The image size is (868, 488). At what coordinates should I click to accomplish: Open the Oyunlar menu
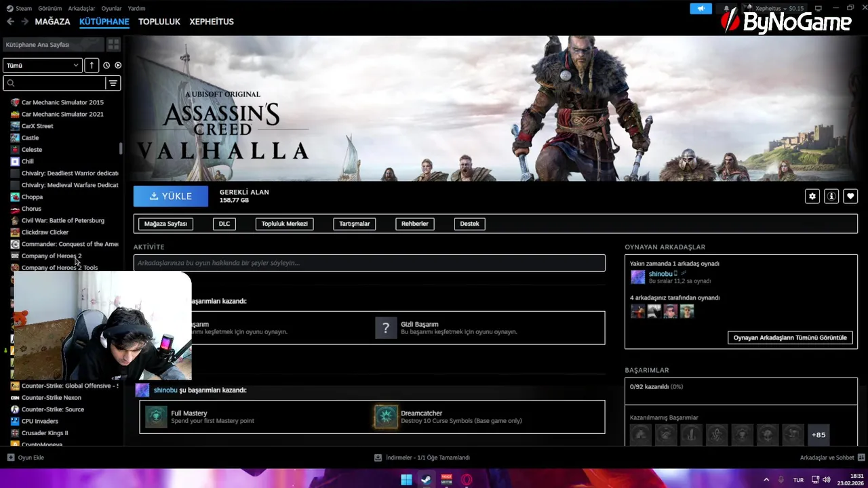click(x=112, y=8)
